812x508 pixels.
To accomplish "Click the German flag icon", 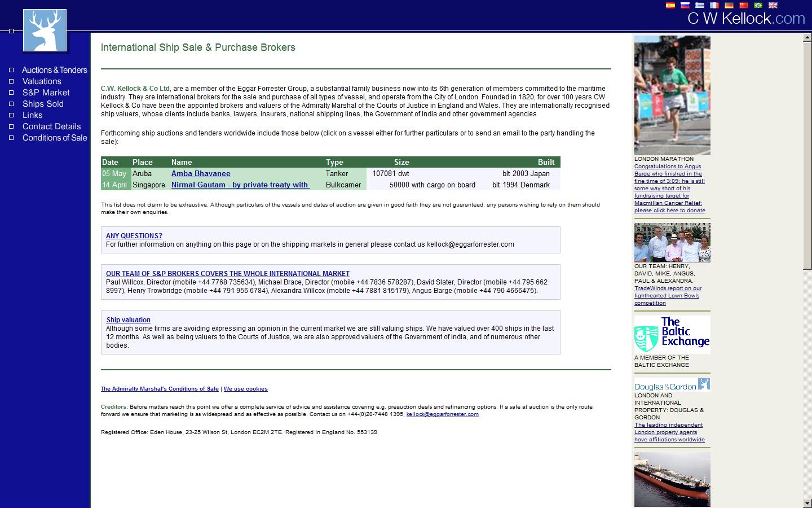I will (x=729, y=6).
